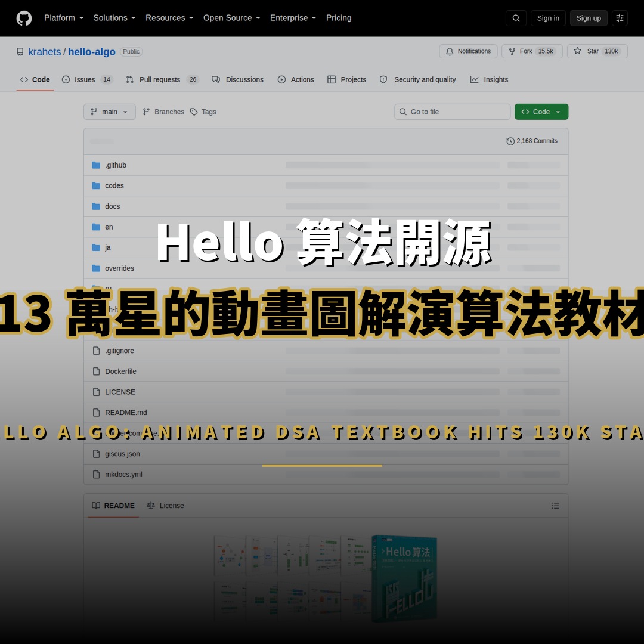The height and width of the screenshot is (644, 644).
Task: Open the en folder
Action: tap(109, 227)
